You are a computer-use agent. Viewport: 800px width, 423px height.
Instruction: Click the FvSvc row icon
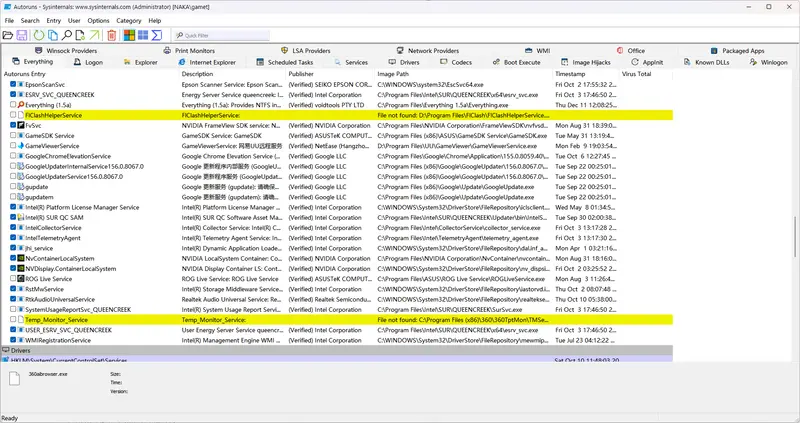coord(21,125)
